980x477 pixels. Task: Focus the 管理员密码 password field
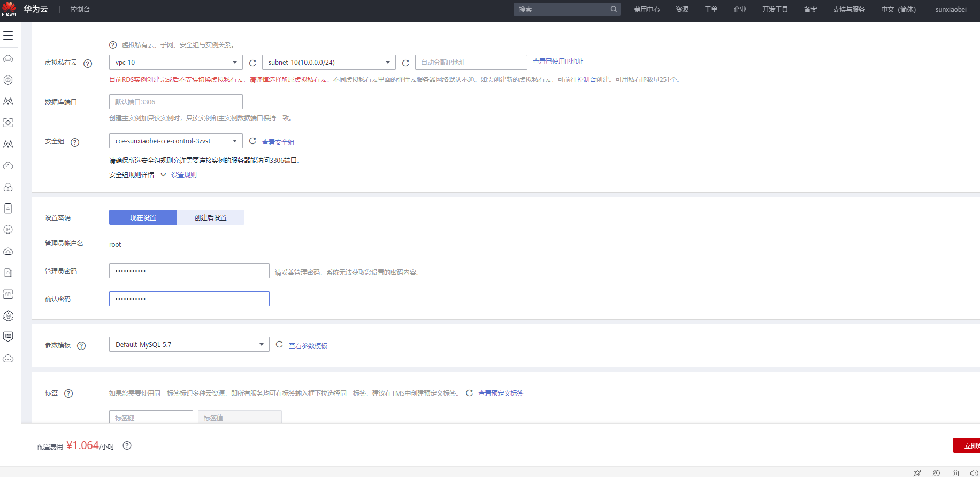tap(189, 271)
